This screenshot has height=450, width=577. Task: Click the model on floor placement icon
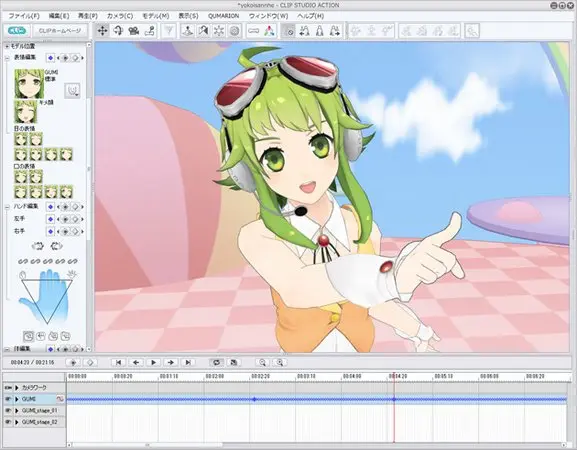click(x=188, y=31)
